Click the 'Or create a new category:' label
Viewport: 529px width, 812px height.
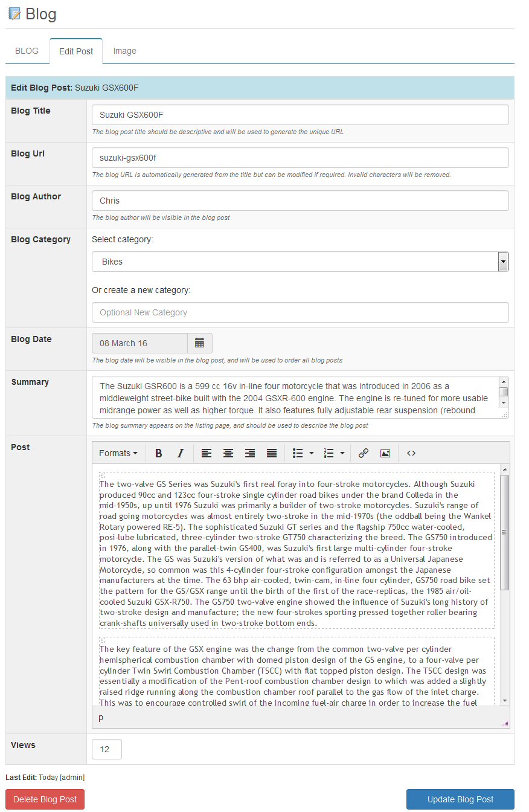141,290
